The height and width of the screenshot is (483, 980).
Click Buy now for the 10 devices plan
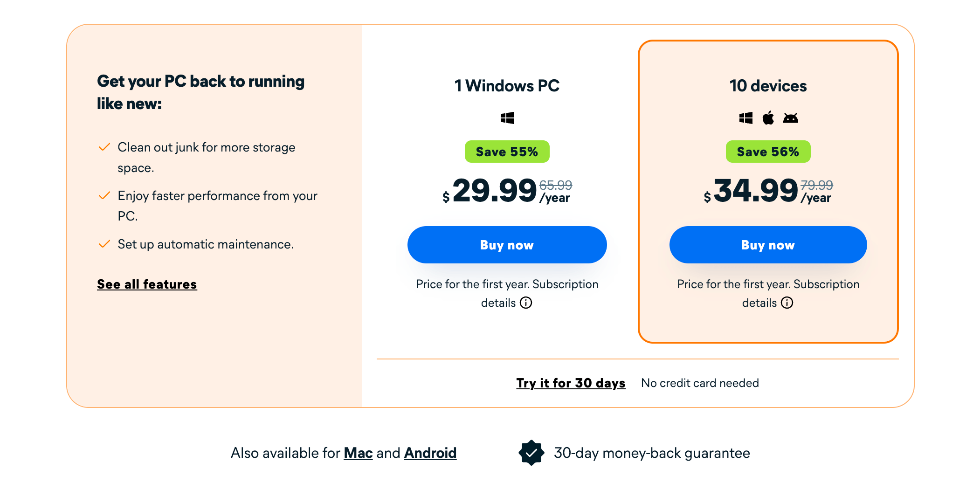click(x=768, y=244)
